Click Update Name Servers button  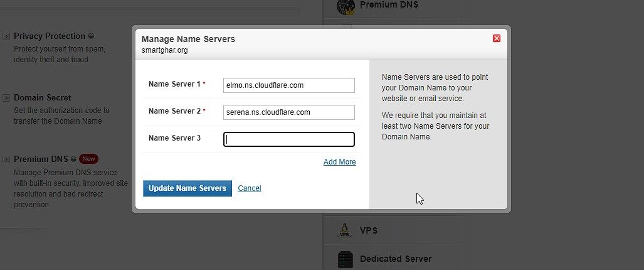[187, 188]
